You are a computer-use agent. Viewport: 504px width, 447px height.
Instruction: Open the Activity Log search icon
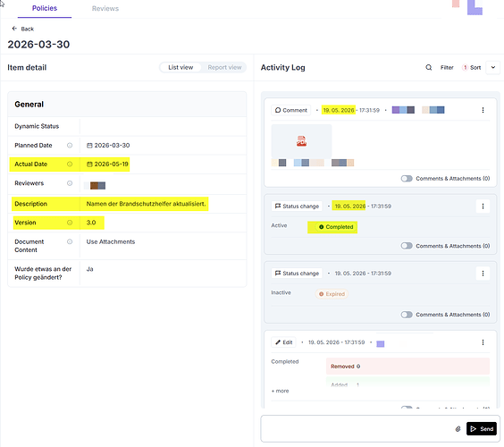(x=428, y=68)
